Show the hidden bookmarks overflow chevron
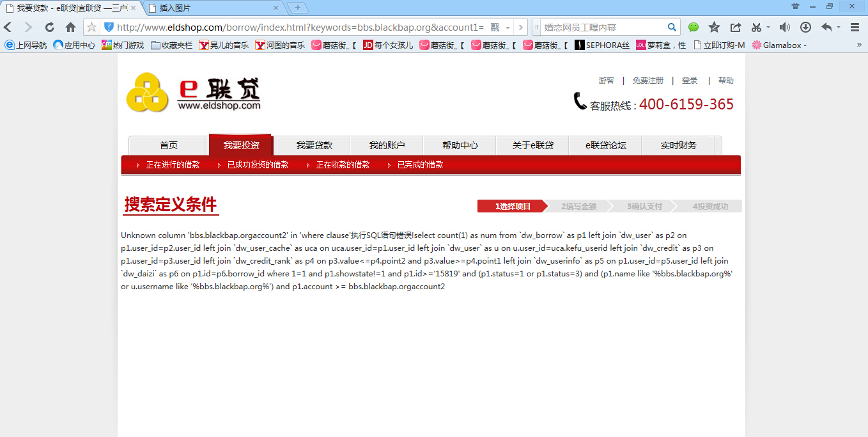Image resolution: width=868 pixels, height=437 pixels. [x=859, y=45]
